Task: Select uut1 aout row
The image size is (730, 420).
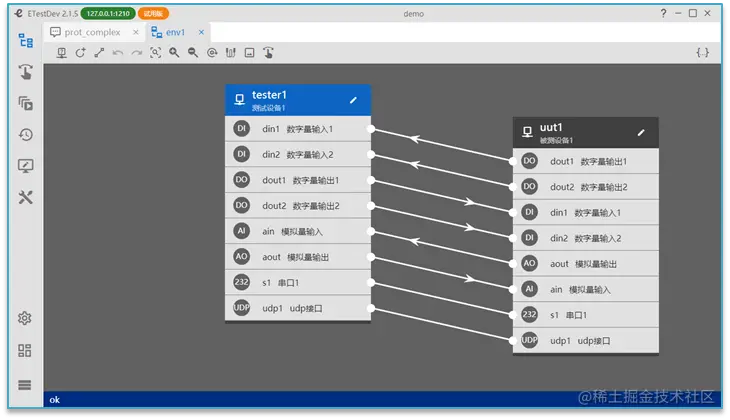Action: [x=586, y=264]
